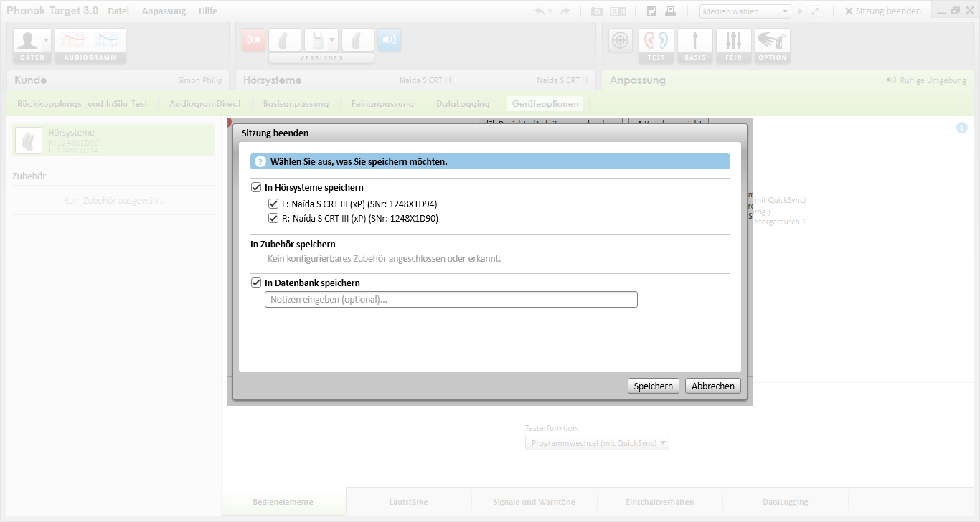Open the Daten dropdown arrow
Image resolution: width=980 pixels, height=522 pixels.
pyautogui.click(x=47, y=40)
